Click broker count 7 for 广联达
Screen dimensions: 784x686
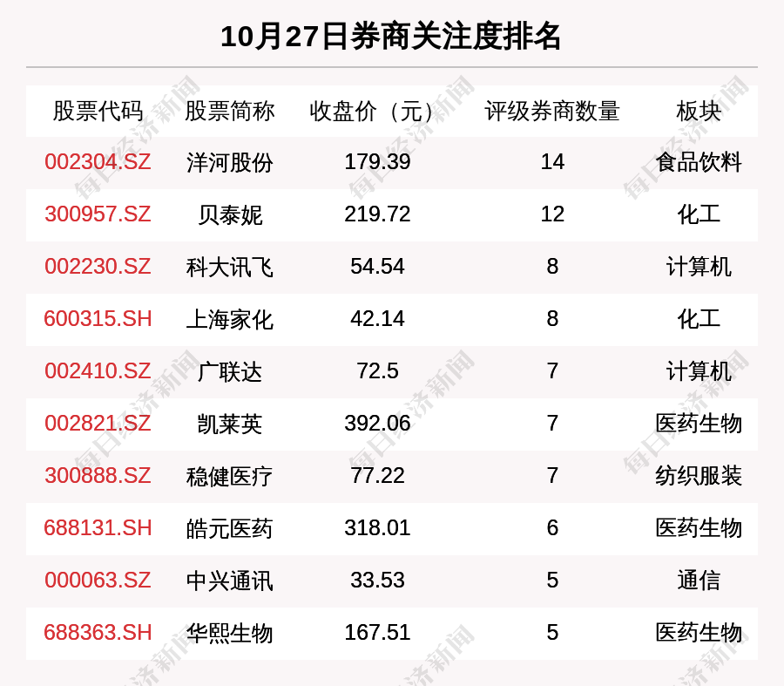click(x=552, y=371)
